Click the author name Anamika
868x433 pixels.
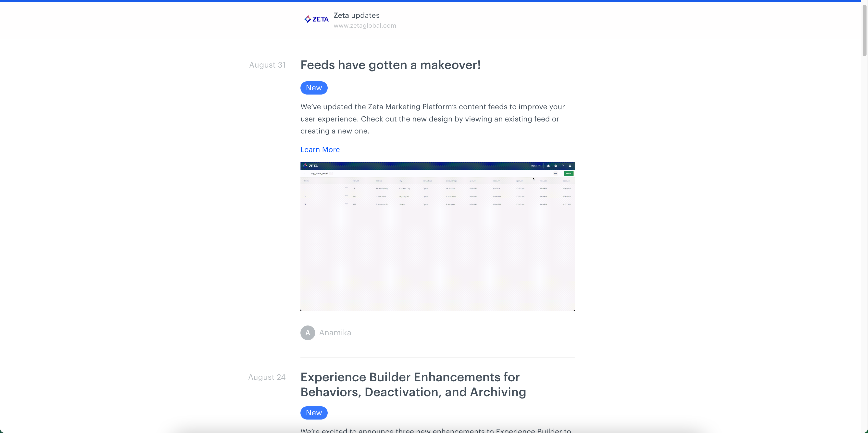point(335,333)
